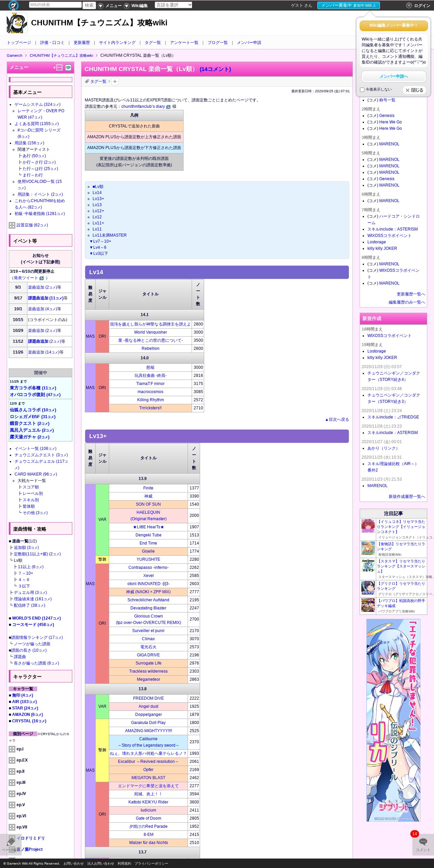Click 東方コラボ各種 event link
434x868 pixels.
click(x=33, y=388)
